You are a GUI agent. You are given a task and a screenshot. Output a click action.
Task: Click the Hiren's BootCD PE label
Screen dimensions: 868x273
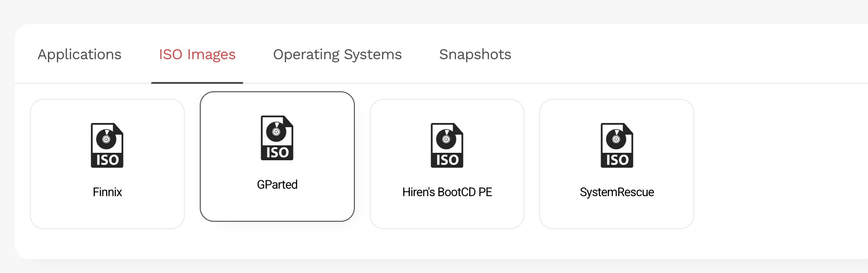[447, 192]
